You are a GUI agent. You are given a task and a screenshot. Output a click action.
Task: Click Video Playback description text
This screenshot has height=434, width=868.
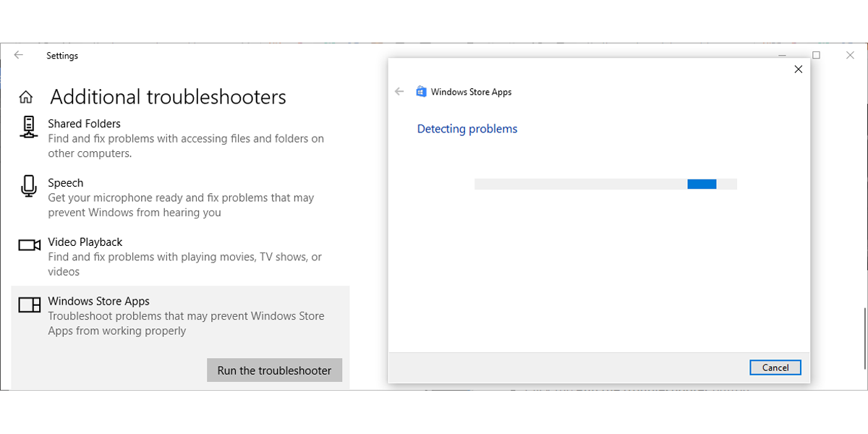click(185, 264)
